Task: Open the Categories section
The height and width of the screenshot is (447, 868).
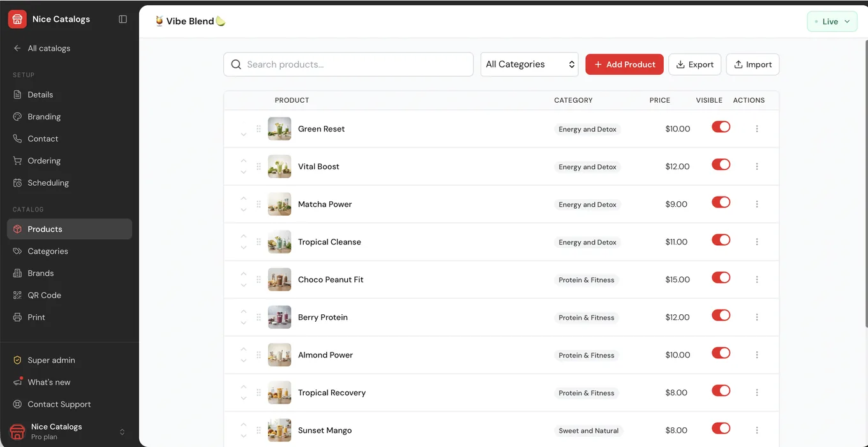Action: (x=70, y=251)
